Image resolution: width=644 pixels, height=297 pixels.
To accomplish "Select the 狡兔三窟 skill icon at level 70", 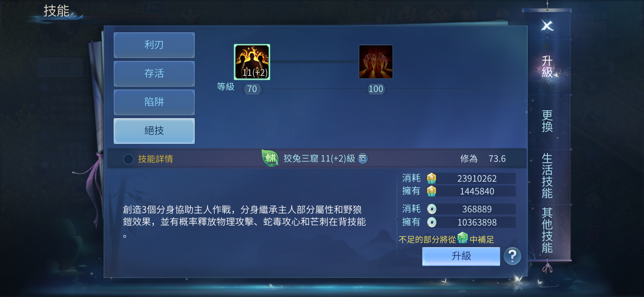I will coord(252,62).
